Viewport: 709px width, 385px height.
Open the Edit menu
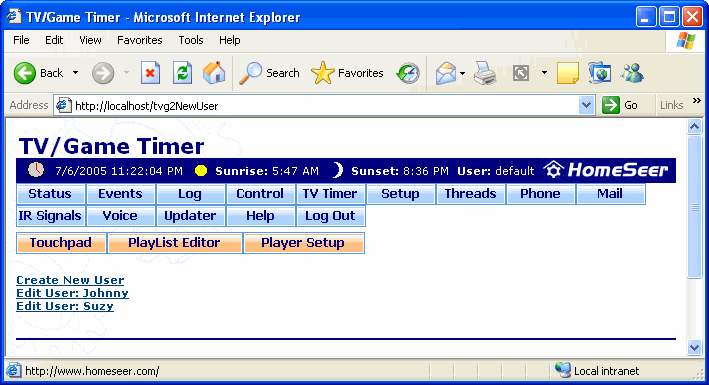coord(54,40)
